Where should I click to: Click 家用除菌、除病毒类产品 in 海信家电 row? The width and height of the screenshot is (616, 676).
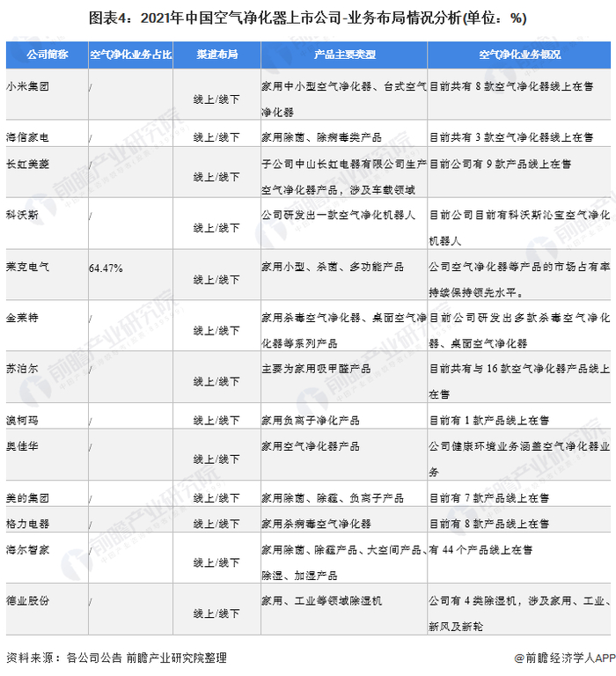pyautogui.click(x=321, y=137)
